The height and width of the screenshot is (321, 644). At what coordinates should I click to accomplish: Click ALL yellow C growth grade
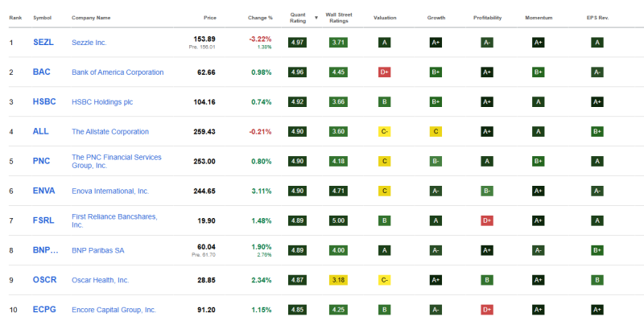[x=436, y=132]
